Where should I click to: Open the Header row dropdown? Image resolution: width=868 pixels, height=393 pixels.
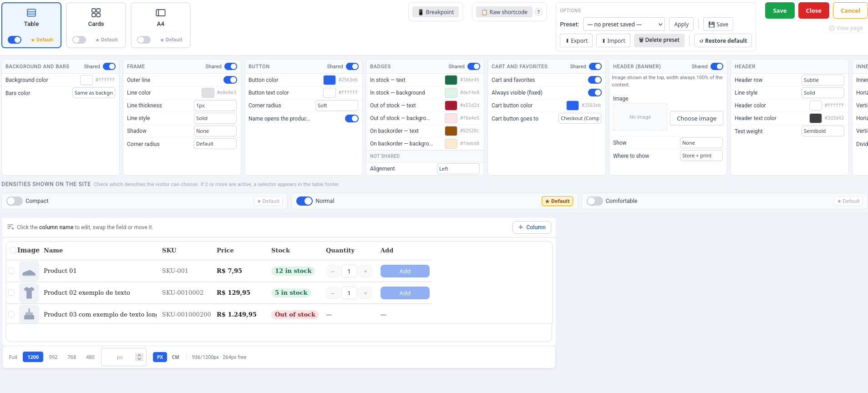[823, 80]
